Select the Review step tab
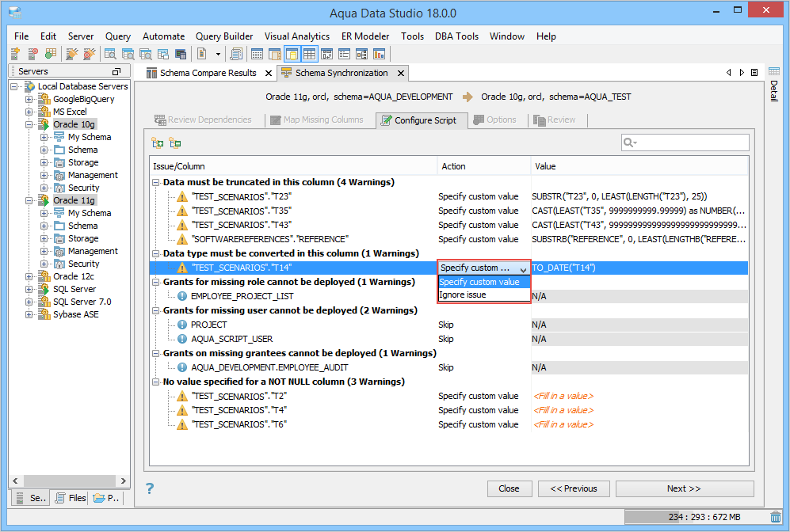The image size is (790, 532). (x=555, y=120)
